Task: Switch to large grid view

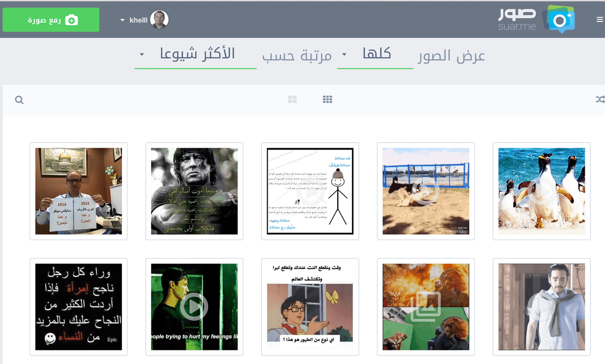Action: (292, 99)
